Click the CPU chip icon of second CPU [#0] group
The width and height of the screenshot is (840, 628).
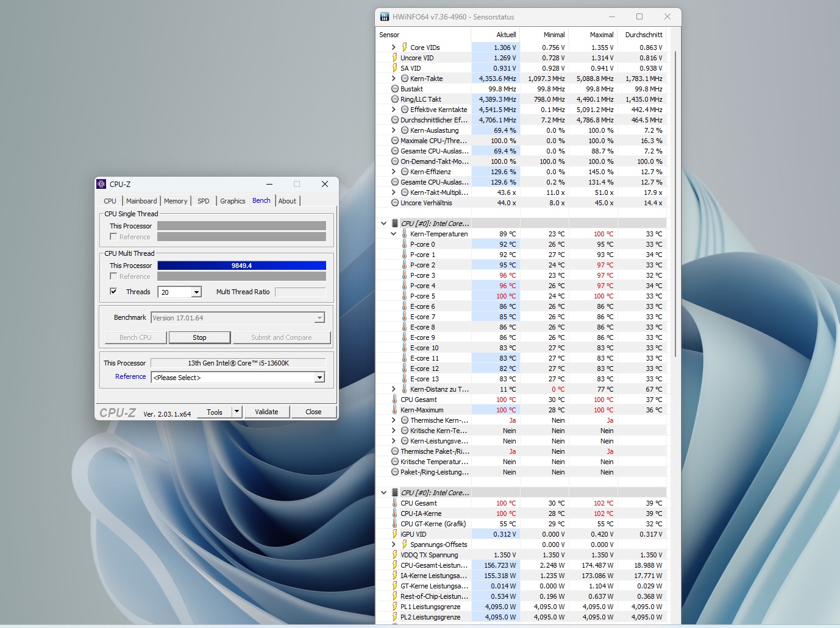394,492
